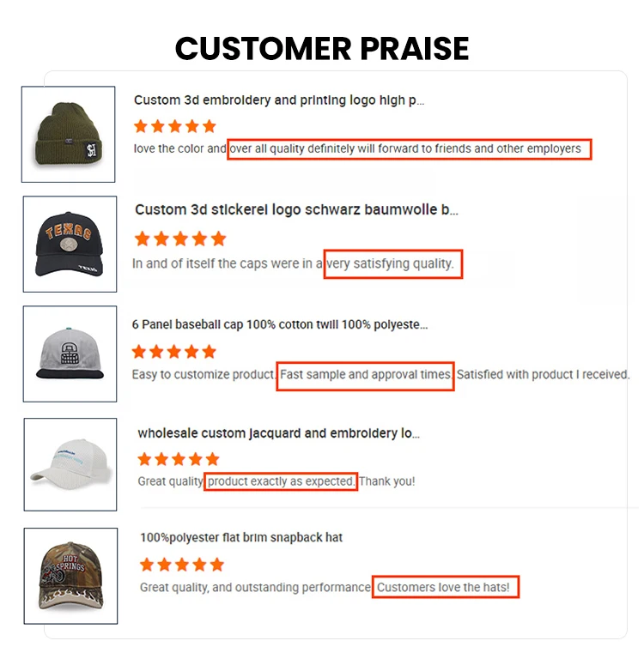The image size is (644, 653).
Task: Click 'Custom 3d stickerei logo schwarz baumwolle' title
Action: point(296,209)
